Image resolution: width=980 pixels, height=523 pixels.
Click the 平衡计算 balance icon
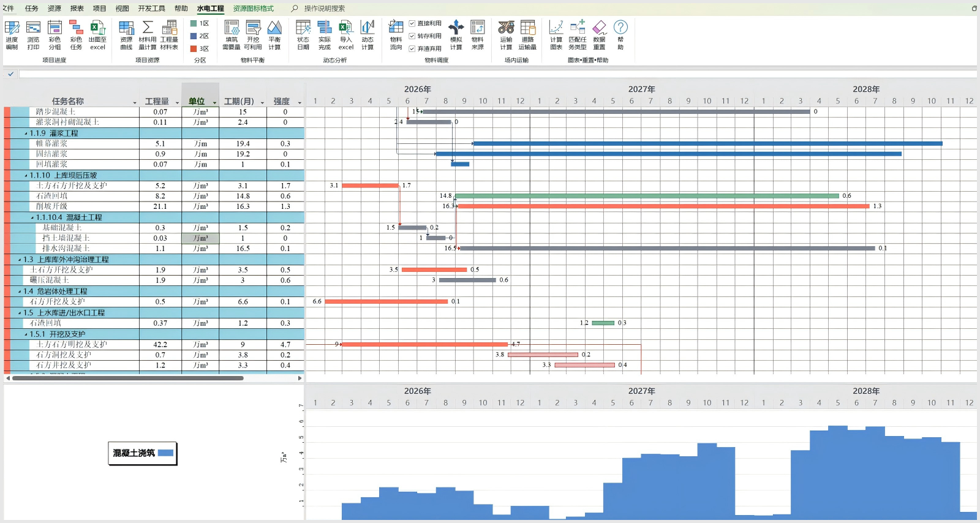(x=274, y=34)
